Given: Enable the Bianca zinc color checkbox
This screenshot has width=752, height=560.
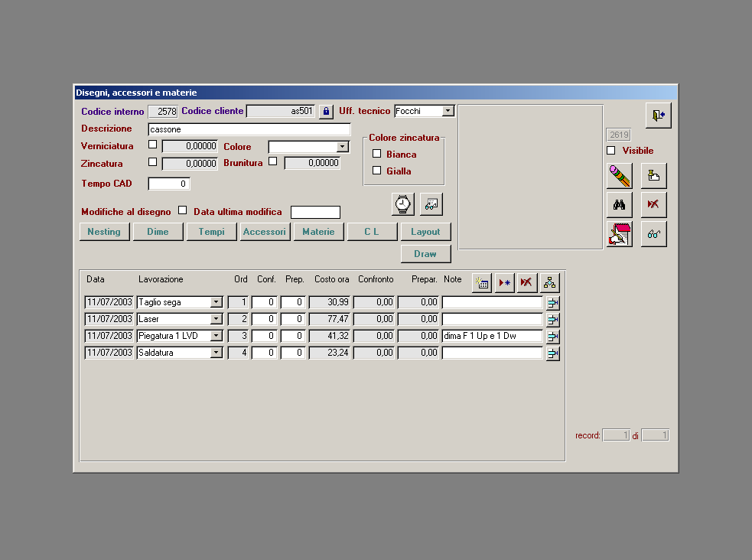Looking at the screenshot, I should [x=377, y=154].
